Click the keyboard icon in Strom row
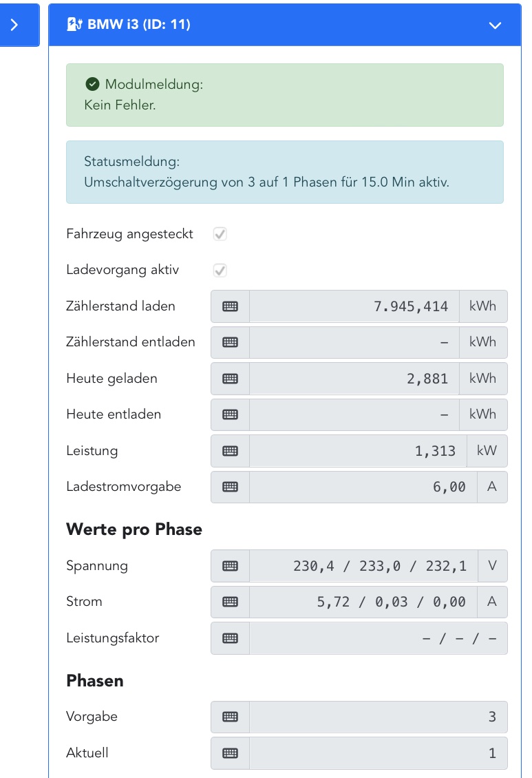Screen dimensions: 532x778 click(230, 602)
